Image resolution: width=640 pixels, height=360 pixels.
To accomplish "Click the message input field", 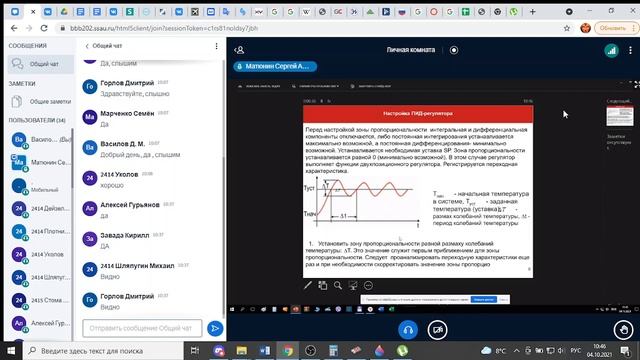I will pos(142,328).
